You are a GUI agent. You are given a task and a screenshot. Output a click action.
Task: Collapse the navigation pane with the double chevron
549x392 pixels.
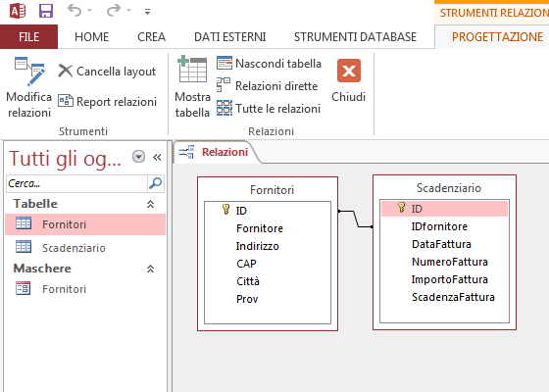[x=157, y=157]
